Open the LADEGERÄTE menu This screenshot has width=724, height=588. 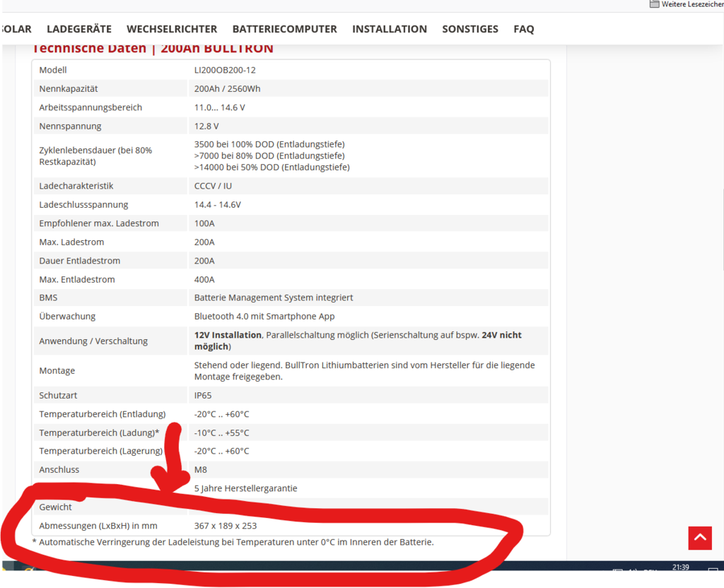(x=79, y=29)
